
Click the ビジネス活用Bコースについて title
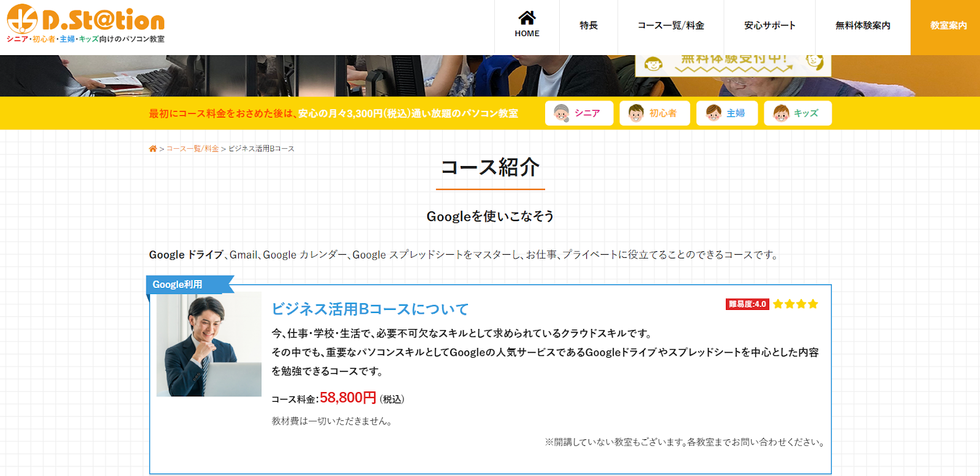pos(370,309)
